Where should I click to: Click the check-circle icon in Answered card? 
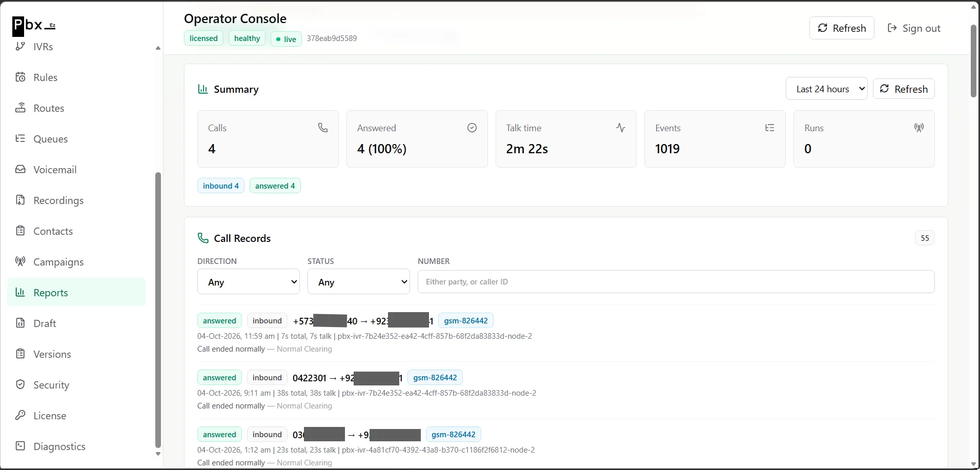click(472, 128)
